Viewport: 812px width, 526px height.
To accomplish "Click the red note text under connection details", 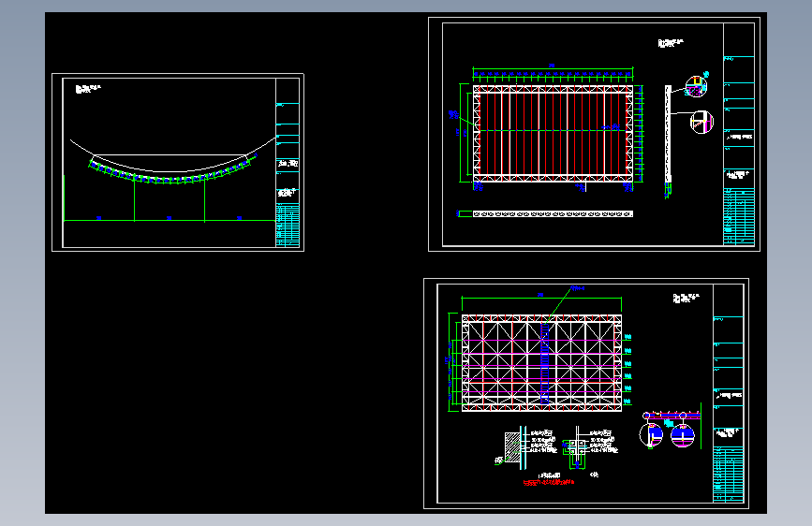I will coord(549,483).
